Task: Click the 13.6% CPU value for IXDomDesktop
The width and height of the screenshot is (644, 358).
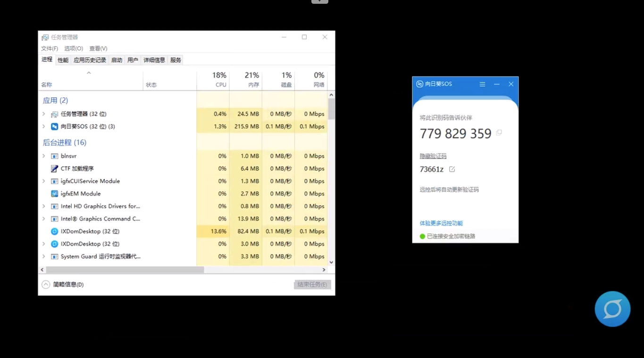Action: [218, 231]
